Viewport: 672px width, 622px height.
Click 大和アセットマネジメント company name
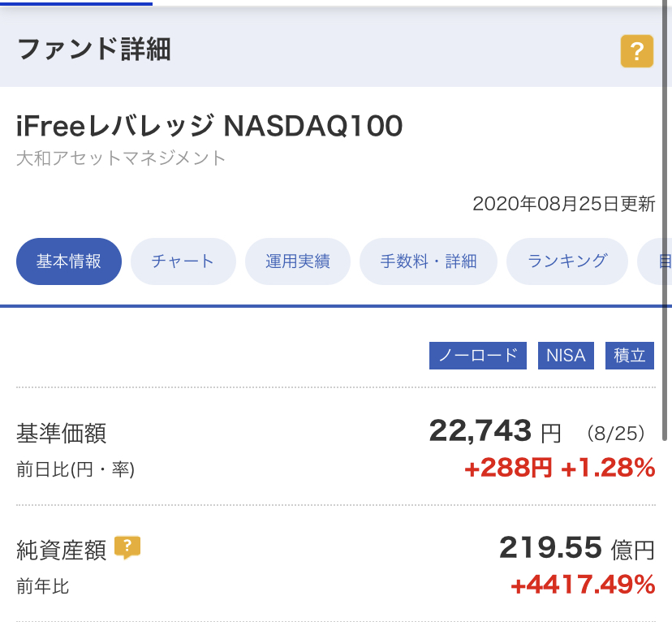pos(120,158)
